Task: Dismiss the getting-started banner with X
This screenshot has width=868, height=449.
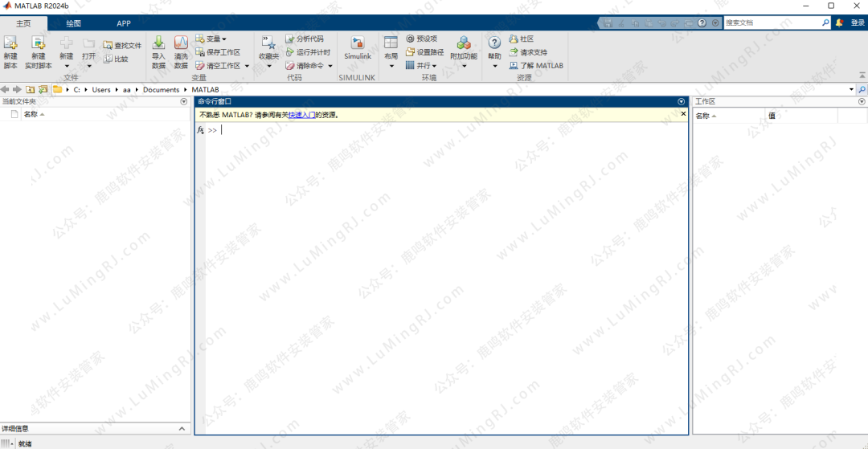Action: (x=683, y=114)
